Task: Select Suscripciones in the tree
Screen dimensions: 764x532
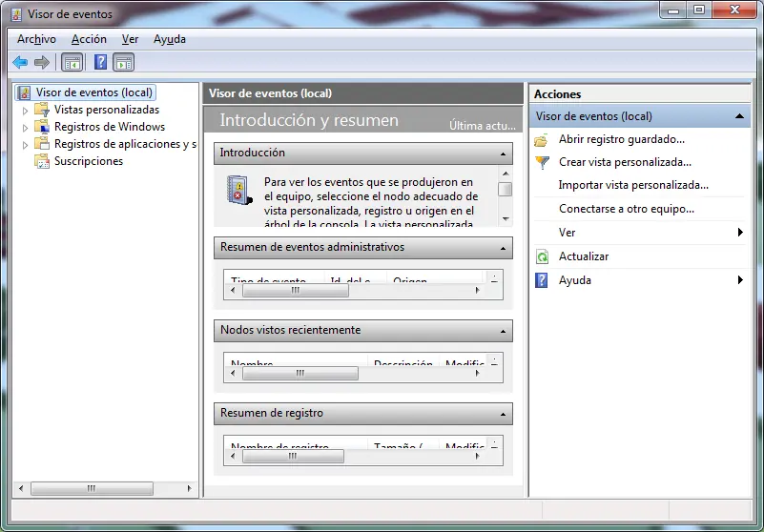Action: (x=88, y=161)
